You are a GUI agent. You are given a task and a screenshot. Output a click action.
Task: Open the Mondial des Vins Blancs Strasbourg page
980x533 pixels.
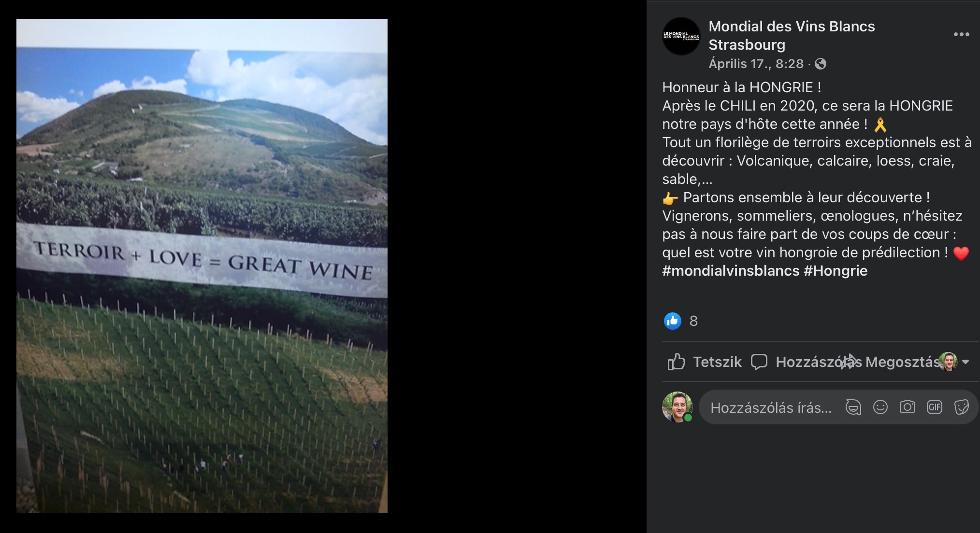tap(792, 35)
